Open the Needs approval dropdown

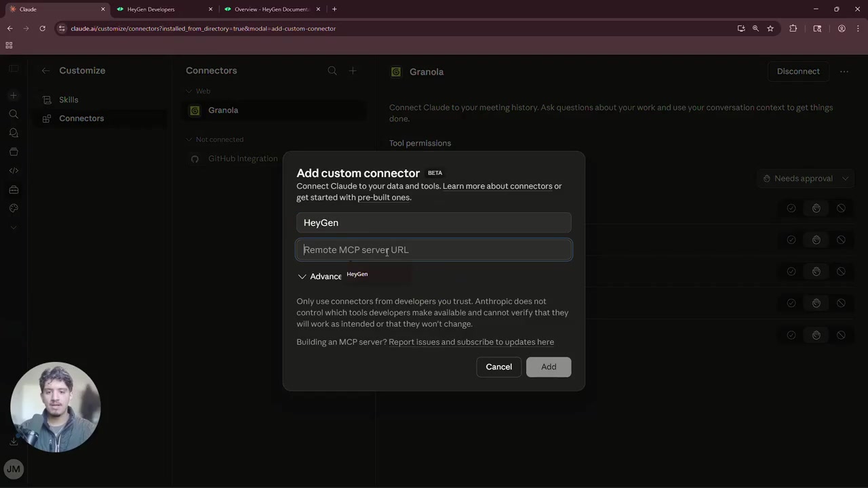point(805,178)
